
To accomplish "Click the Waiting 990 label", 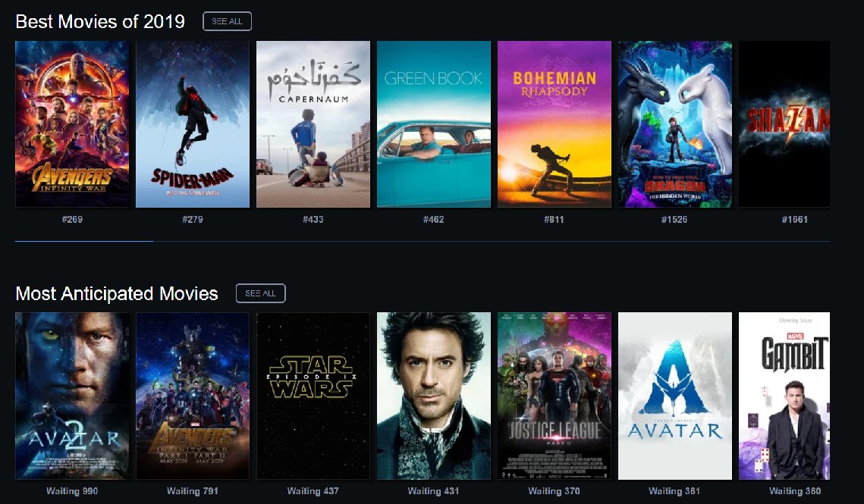I will (72, 491).
